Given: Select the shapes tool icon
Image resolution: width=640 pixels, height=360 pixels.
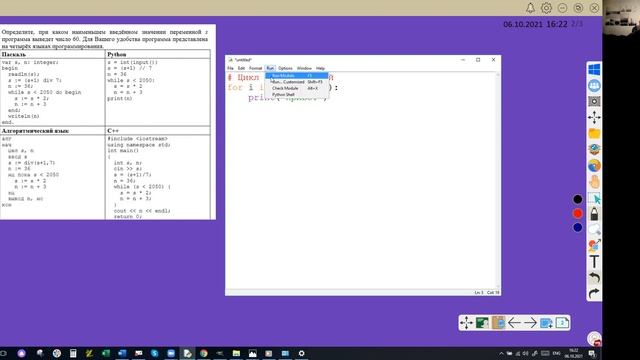Looking at the screenshot, I should (x=594, y=245).
